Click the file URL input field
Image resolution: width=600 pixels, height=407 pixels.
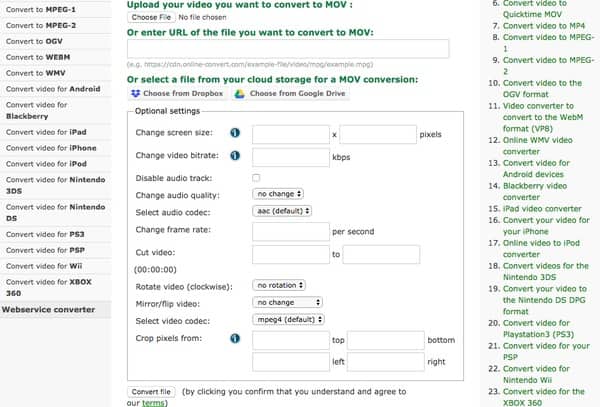pos(288,49)
